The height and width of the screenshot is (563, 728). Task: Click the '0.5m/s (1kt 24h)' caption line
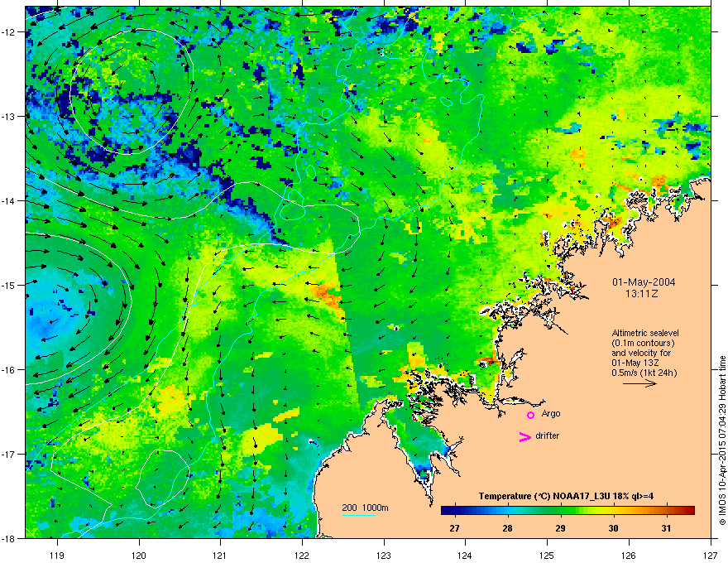[x=644, y=373]
